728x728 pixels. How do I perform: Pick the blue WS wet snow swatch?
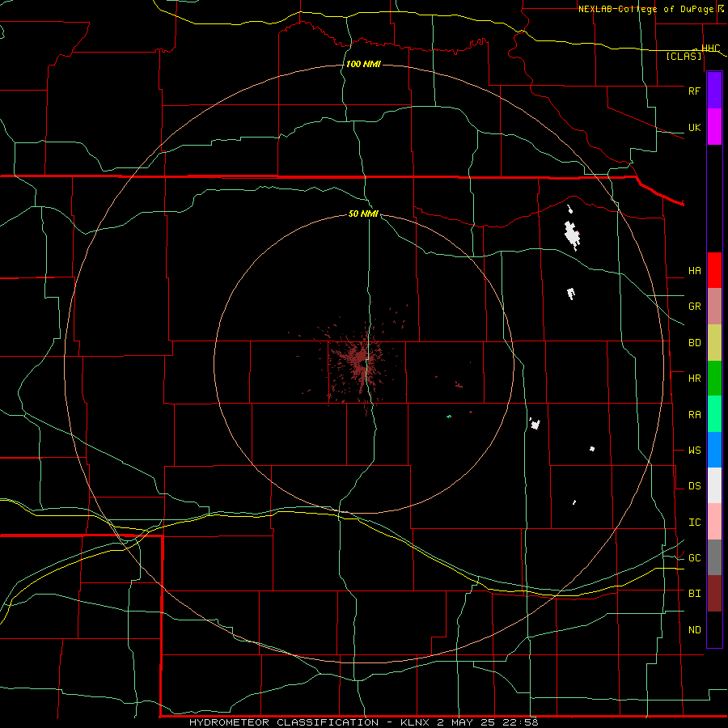(x=714, y=450)
